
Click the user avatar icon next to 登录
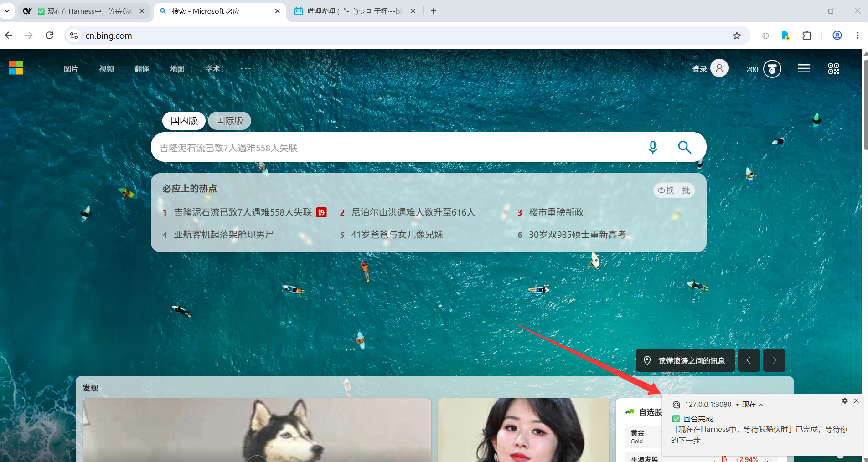coord(719,68)
